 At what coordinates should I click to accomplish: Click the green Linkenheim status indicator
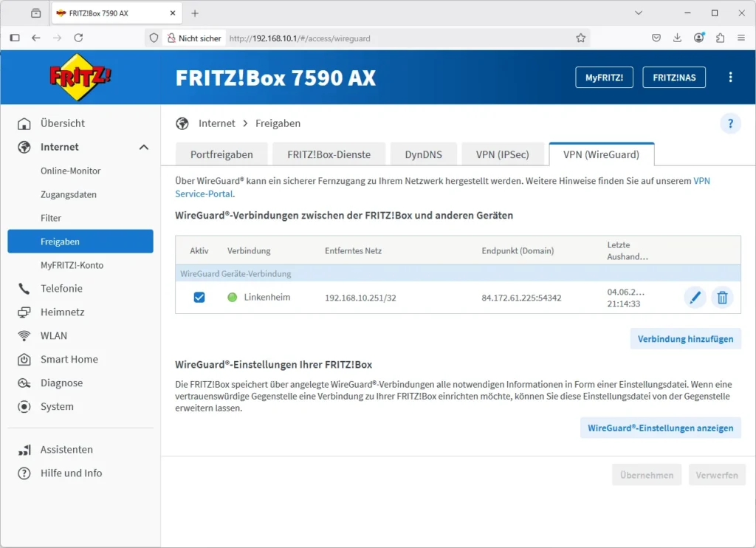(x=233, y=298)
